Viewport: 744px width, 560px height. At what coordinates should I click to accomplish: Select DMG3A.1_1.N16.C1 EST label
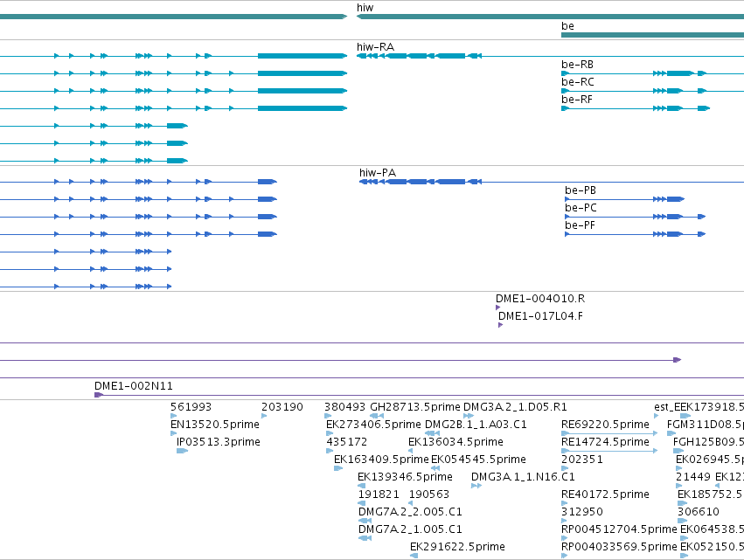coord(523,477)
